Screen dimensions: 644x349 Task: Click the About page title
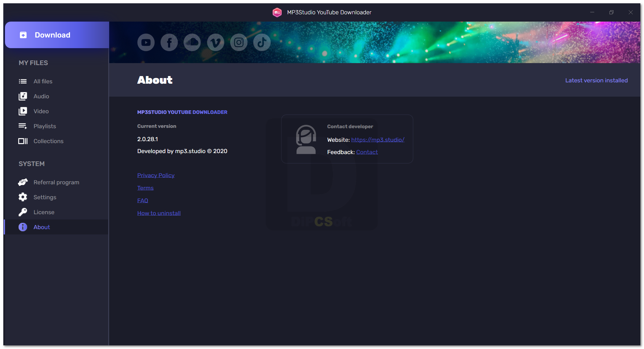coord(155,80)
